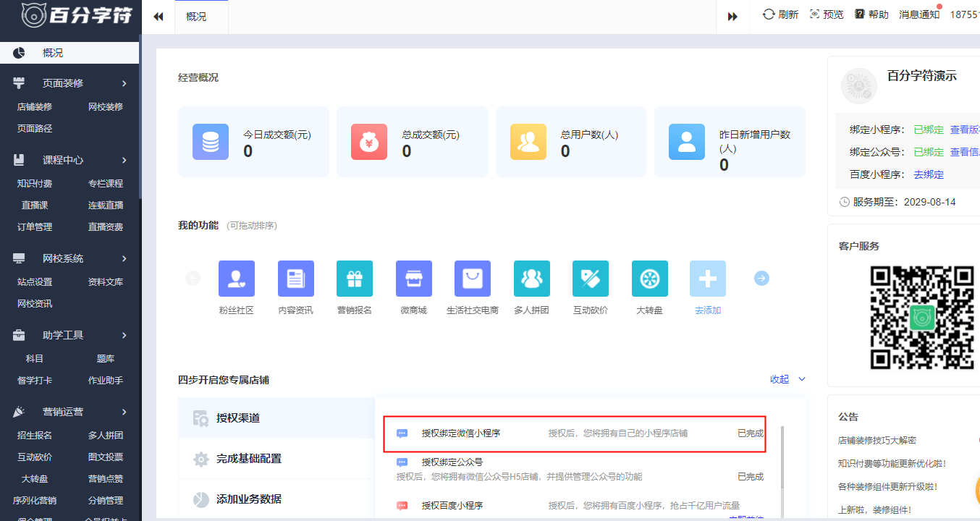Screen dimensions: 980x521
Task: Click the 百分字符演示 avatar
Action: click(859, 86)
